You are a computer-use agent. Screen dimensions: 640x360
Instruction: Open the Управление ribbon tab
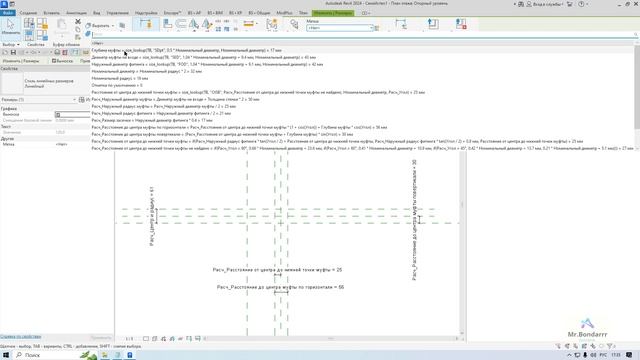(x=118, y=13)
